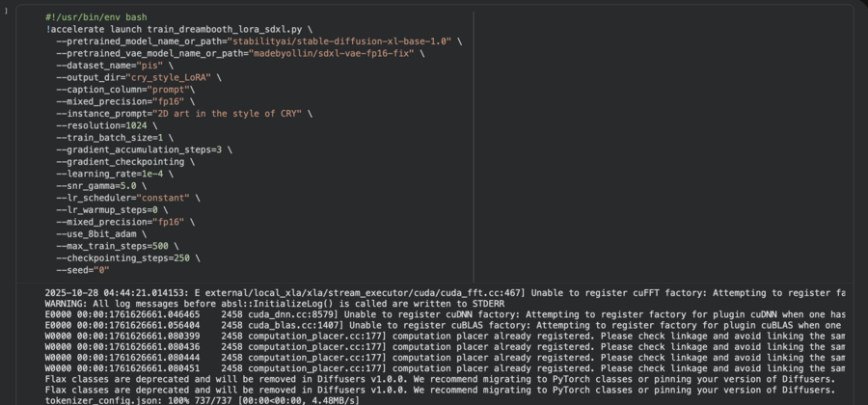Viewport: 868px width, 405px height.
Task: Click the execution bracket beside the code cell
Action: tap(7, 12)
